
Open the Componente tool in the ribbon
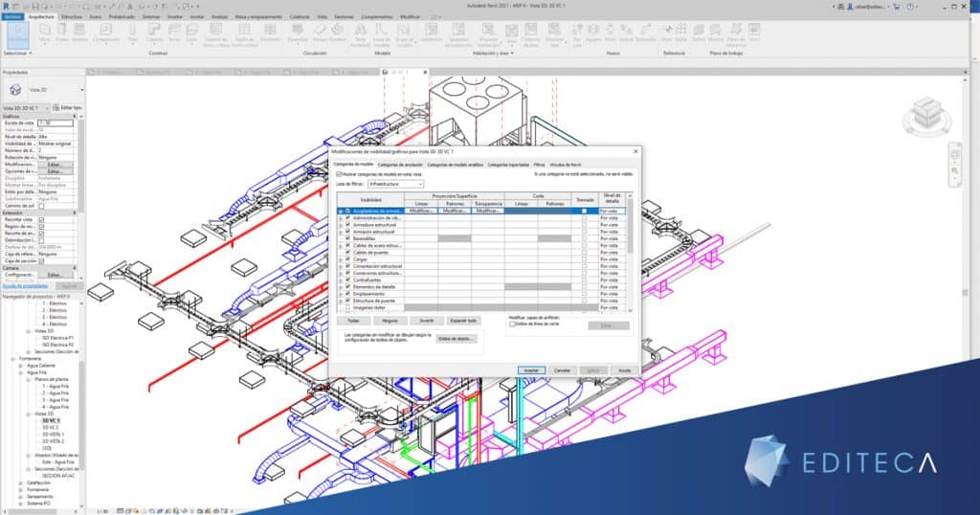tap(106, 33)
